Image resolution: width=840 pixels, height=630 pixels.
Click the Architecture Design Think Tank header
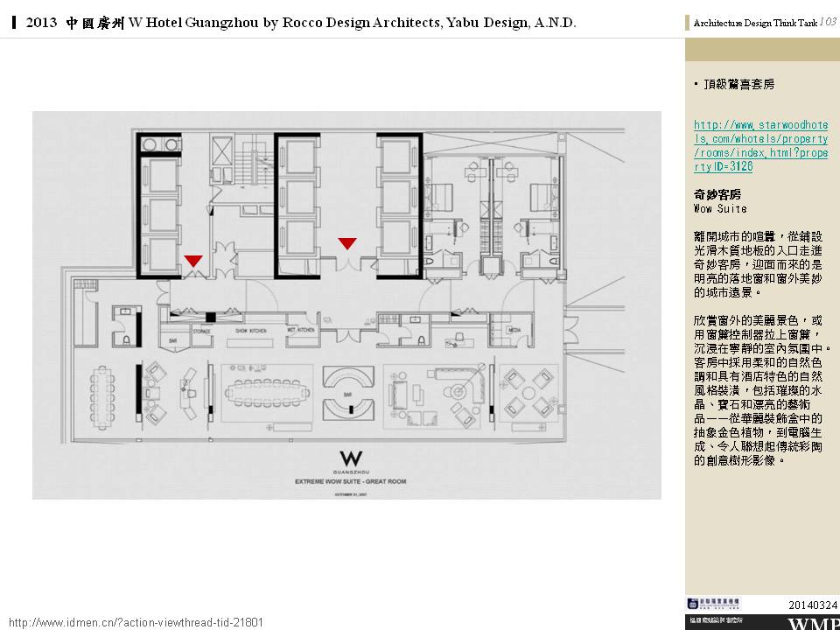click(755, 24)
